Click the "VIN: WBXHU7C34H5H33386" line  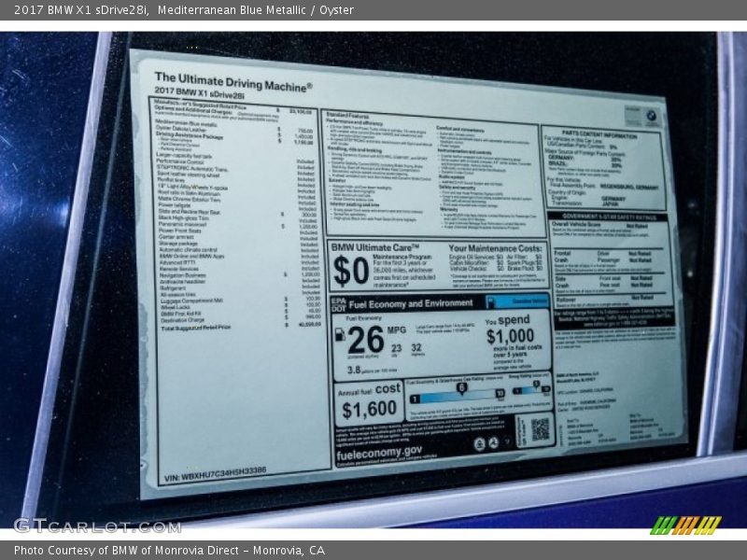coord(216,474)
